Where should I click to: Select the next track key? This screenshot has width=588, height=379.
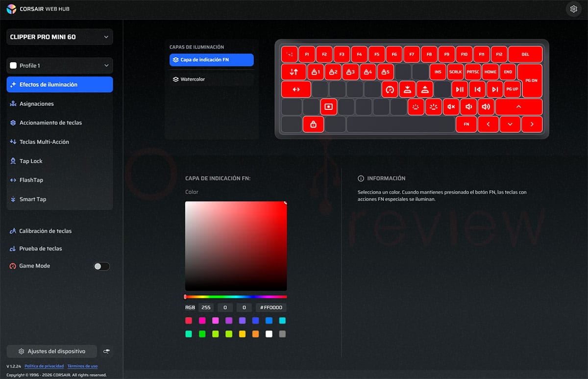494,89
